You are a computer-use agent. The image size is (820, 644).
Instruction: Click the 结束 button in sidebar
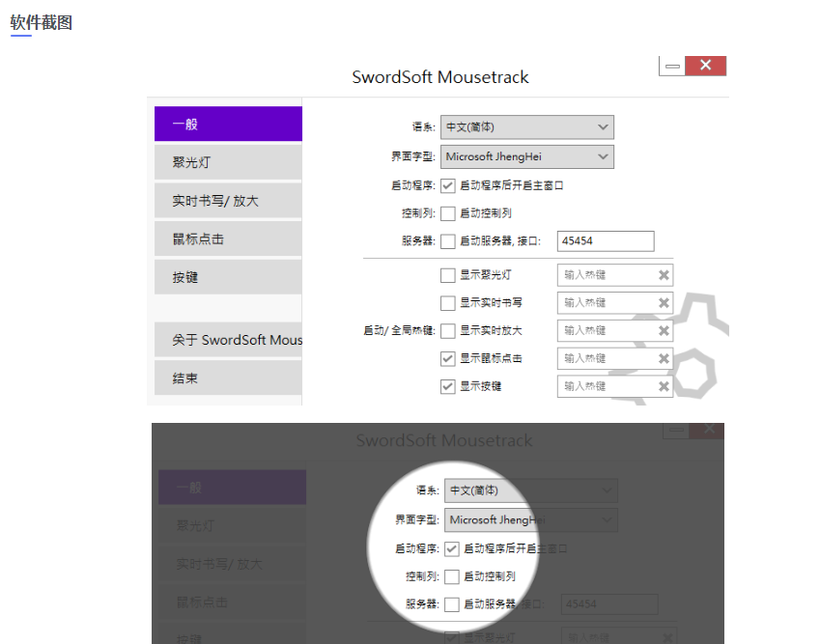click(x=228, y=378)
